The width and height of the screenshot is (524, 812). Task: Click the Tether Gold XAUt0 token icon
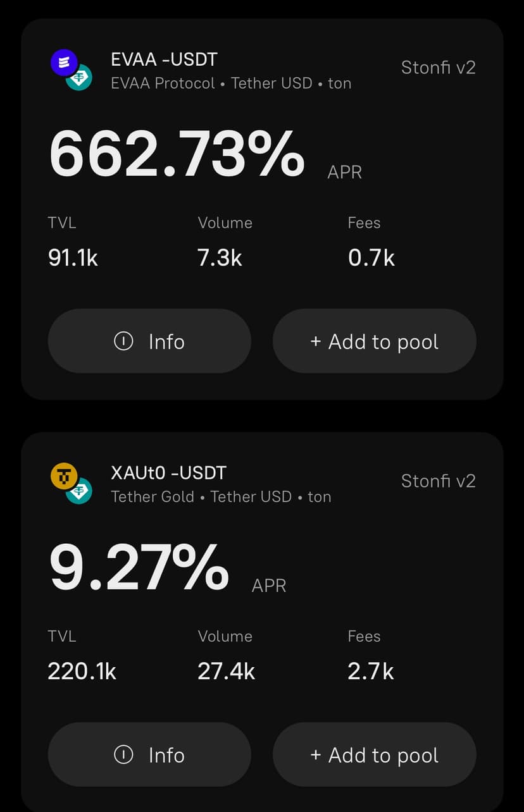tap(64, 476)
